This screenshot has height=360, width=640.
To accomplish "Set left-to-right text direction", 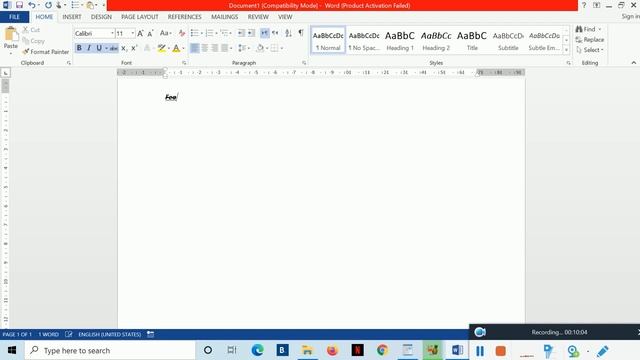I will [x=265, y=33].
